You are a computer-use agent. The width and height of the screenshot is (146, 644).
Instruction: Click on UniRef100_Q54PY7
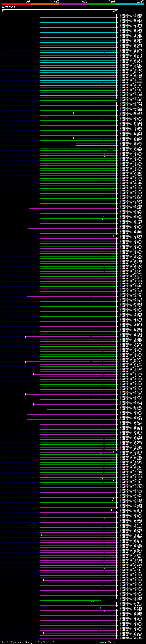coord(131,135)
